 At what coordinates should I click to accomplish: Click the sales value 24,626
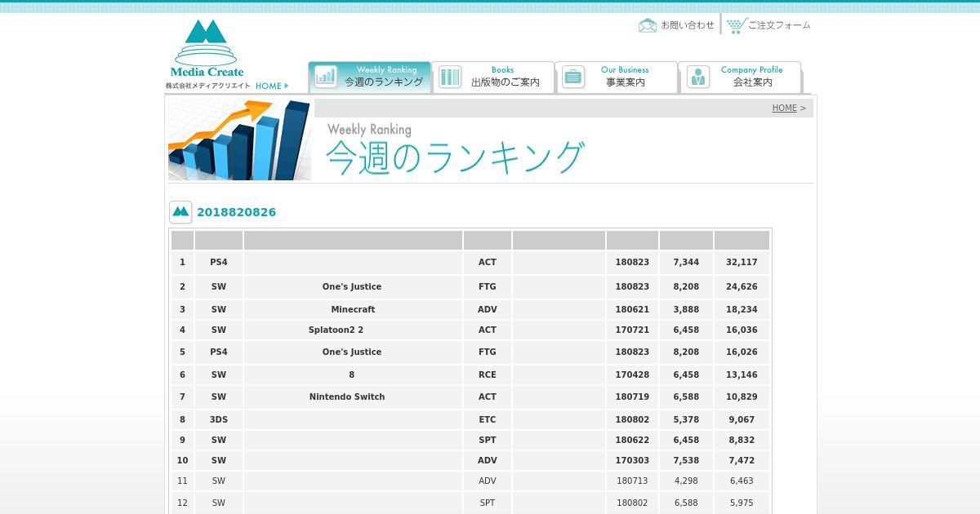coord(742,286)
